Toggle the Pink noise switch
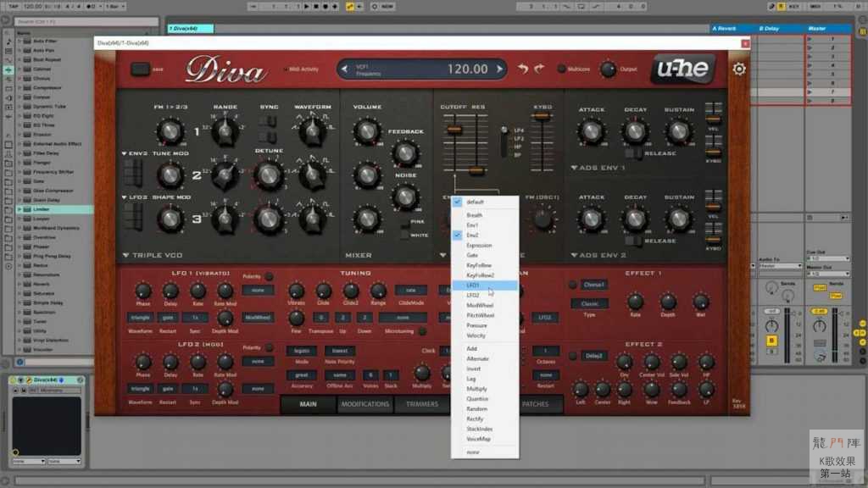 point(404,225)
